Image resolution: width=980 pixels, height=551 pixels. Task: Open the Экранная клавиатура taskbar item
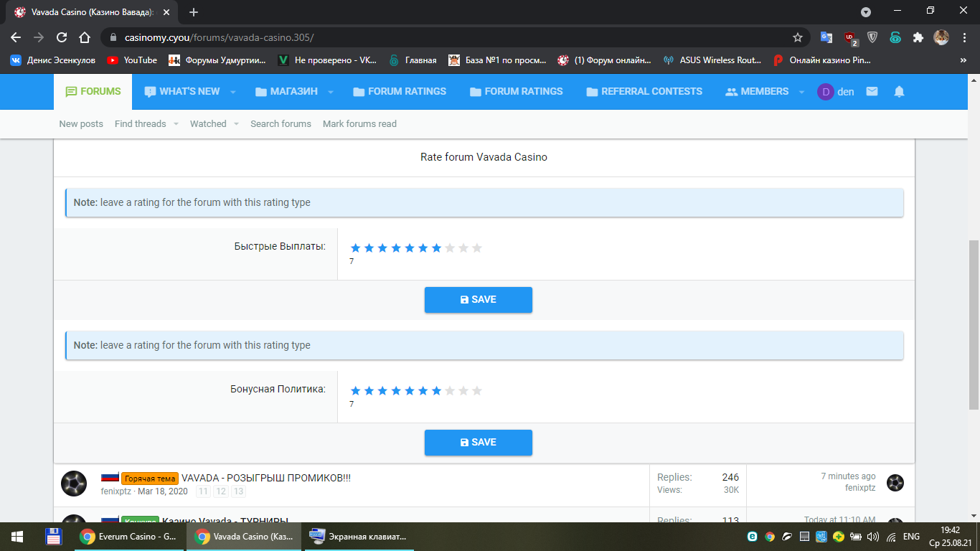(359, 536)
